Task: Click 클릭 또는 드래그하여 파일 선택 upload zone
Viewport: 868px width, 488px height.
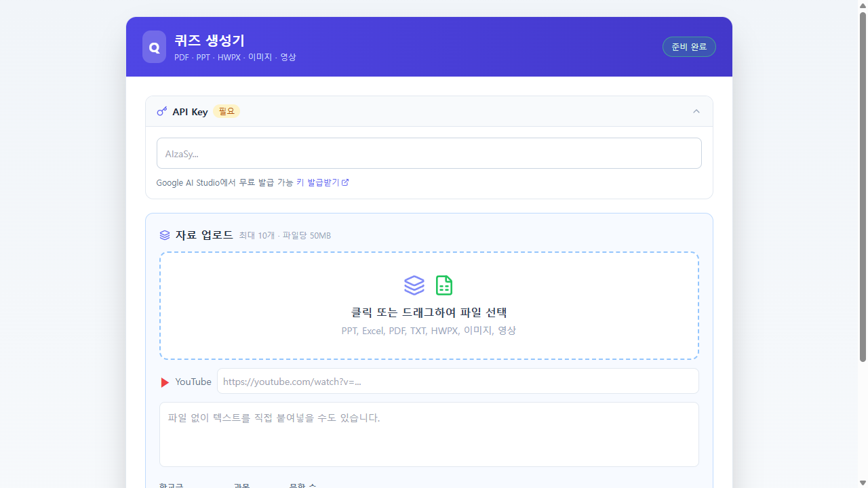Action: pyautogui.click(x=429, y=312)
